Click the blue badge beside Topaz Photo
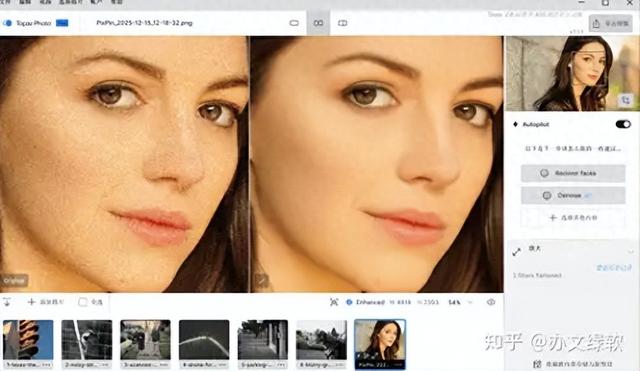The height and width of the screenshot is (371, 640). pyautogui.click(x=62, y=23)
